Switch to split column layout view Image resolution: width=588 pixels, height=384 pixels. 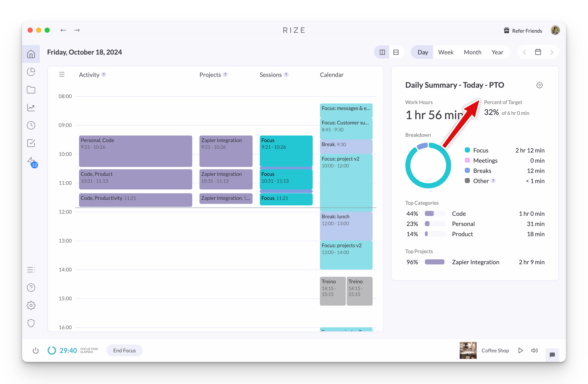tap(382, 52)
